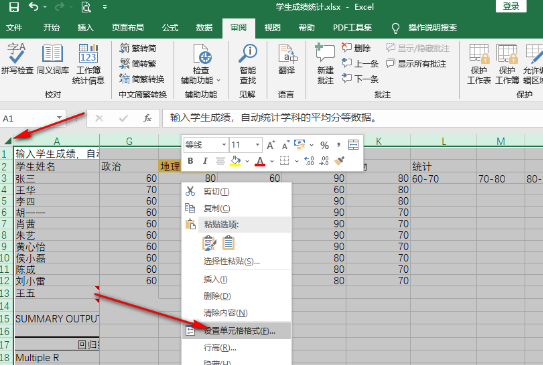This screenshot has width=543, height=365.
Task: Open Smart Lookup (智能查找)
Action: 248,64
